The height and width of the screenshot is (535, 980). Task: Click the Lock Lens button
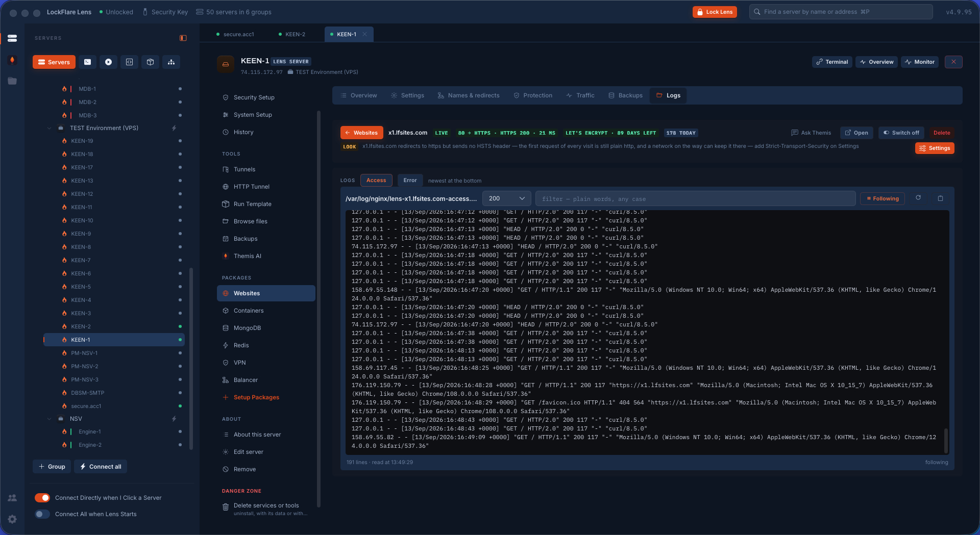[x=715, y=12]
